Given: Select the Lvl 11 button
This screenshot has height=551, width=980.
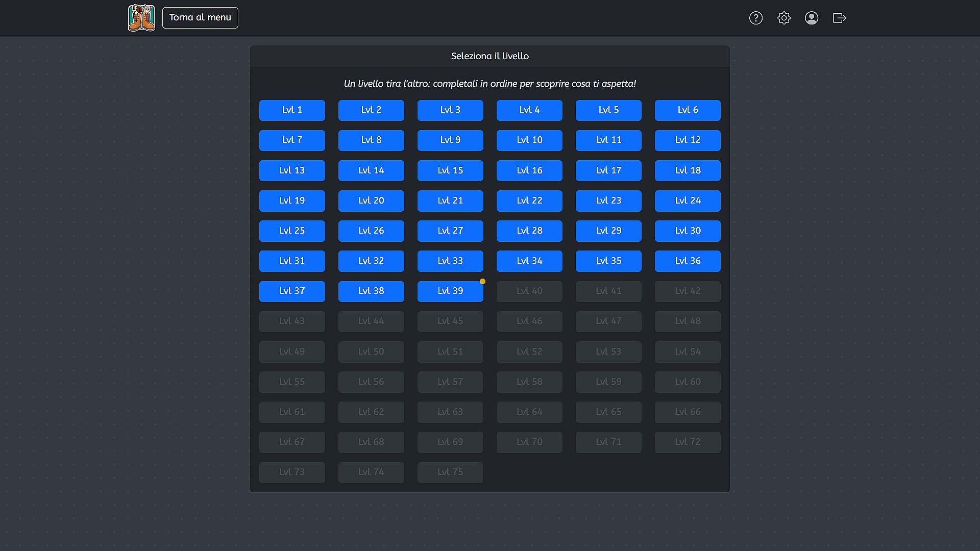Looking at the screenshot, I should (x=608, y=140).
